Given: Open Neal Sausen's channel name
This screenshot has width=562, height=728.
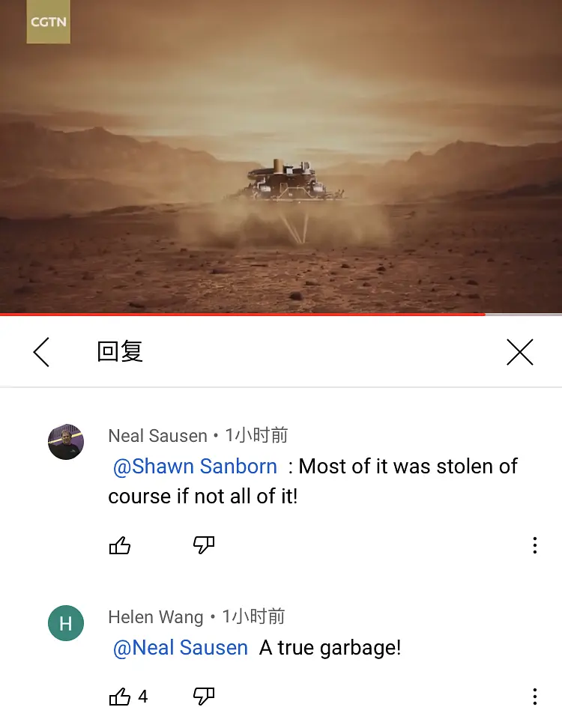Looking at the screenshot, I should pos(158,435).
